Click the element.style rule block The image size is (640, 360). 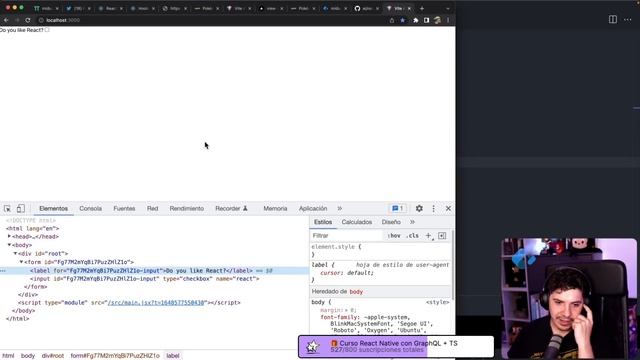(381, 250)
